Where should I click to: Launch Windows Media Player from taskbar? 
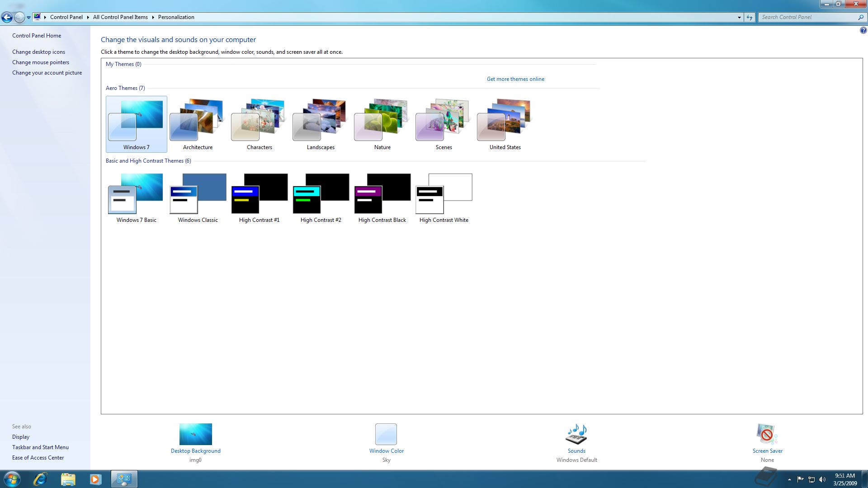click(x=95, y=479)
